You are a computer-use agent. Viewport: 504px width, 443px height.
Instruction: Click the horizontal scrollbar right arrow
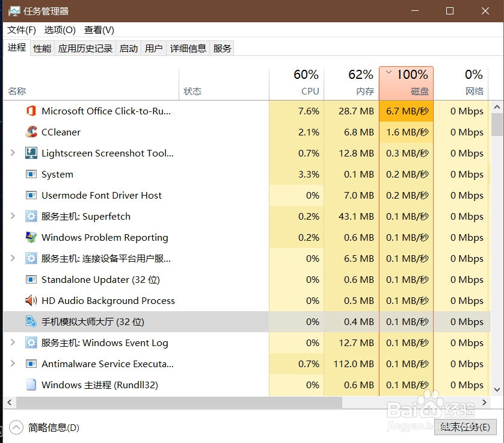click(x=484, y=402)
